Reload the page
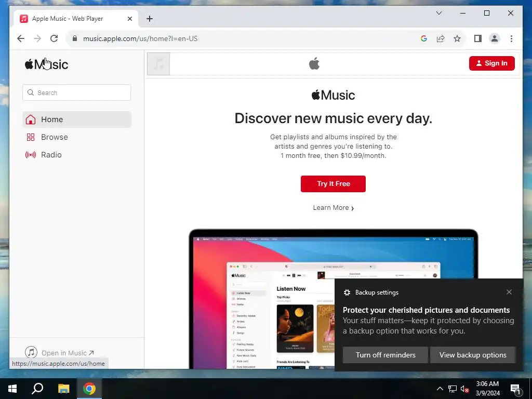The image size is (532, 399). pyautogui.click(x=54, y=38)
